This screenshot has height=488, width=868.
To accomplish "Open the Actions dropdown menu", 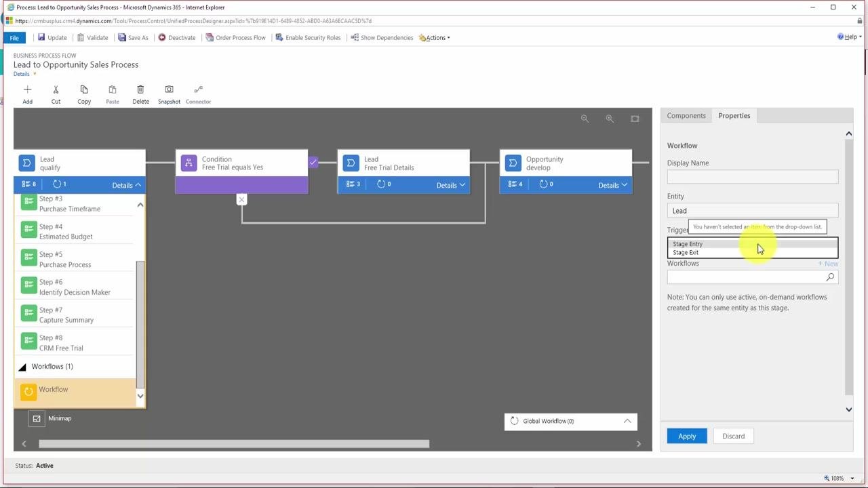I will (435, 38).
